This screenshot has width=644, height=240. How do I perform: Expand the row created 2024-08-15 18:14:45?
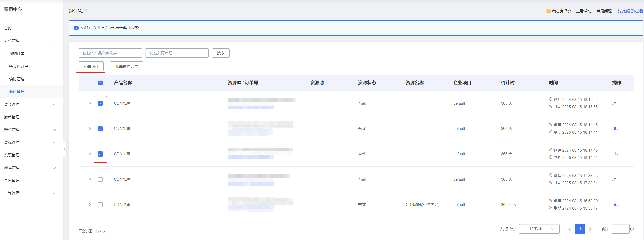coord(90,154)
